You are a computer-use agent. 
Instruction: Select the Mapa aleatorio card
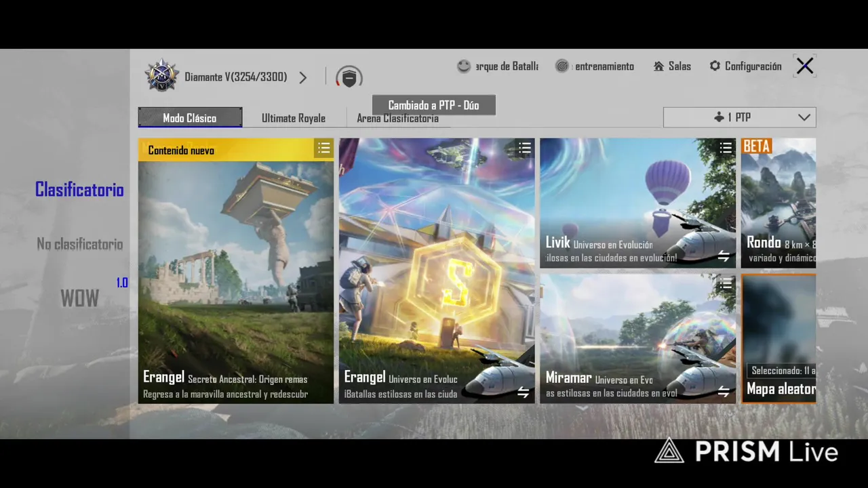[778, 339]
